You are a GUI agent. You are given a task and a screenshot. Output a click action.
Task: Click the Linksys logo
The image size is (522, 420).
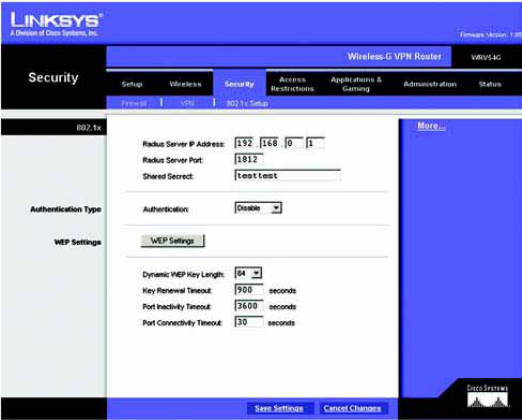56,24
